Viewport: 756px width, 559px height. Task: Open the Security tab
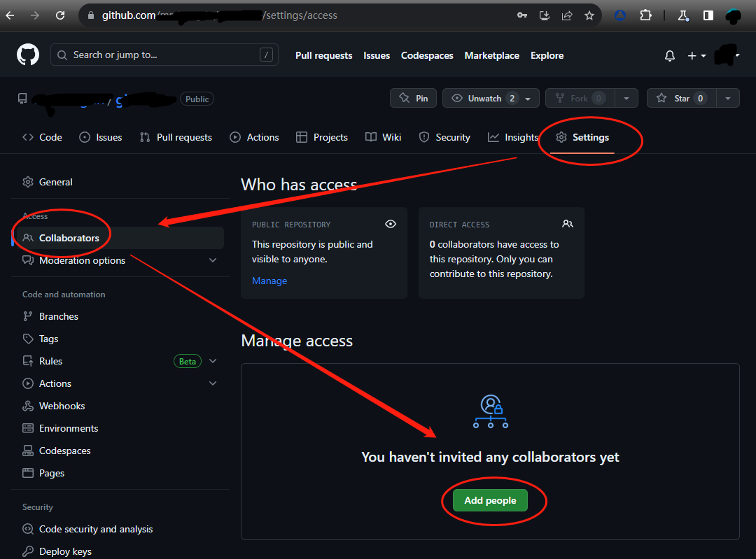444,137
